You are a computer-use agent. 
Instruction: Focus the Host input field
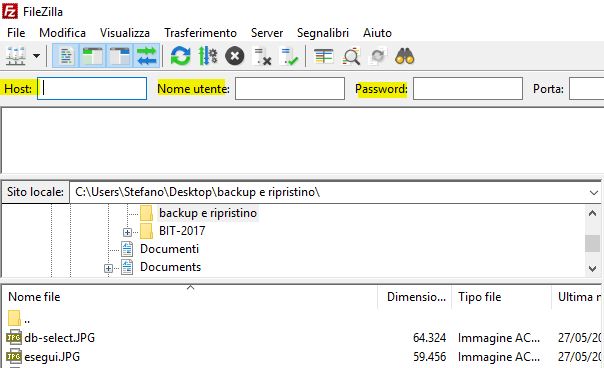tap(92, 89)
